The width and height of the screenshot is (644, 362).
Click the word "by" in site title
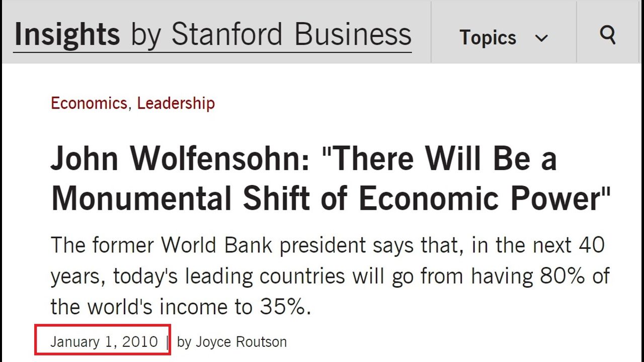pyautogui.click(x=145, y=34)
